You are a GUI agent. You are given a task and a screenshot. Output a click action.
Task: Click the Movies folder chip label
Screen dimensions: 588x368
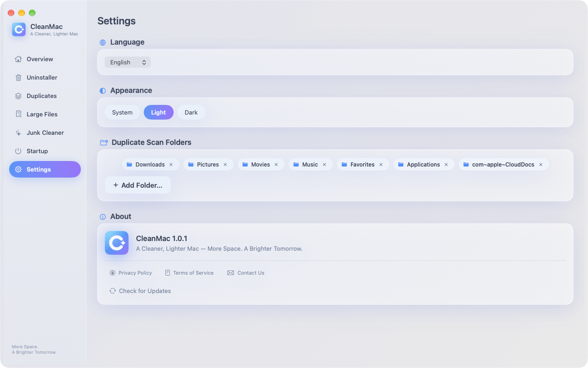pos(260,165)
